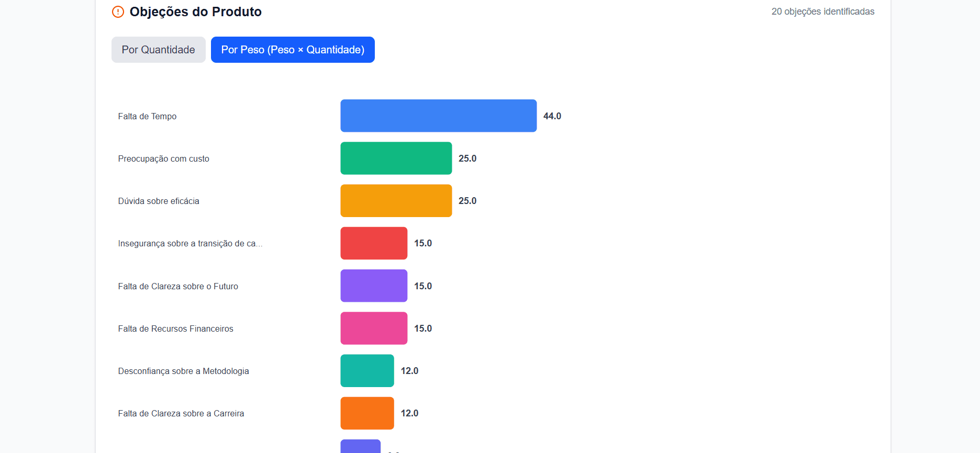Click the pink Falta de Recursos Financeiros bar
The width and height of the screenshot is (980, 453).
pyautogui.click(x=374, y=328)
